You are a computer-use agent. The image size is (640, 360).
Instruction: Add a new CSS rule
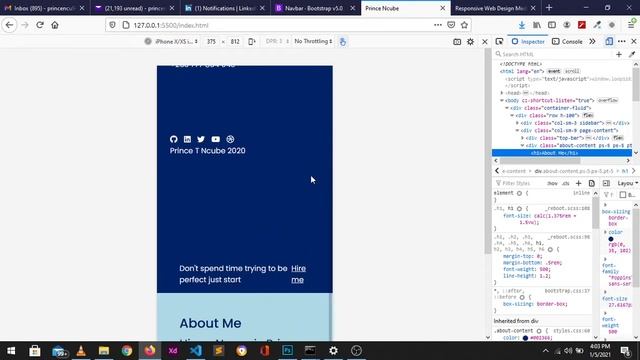(x=578, y=183)
